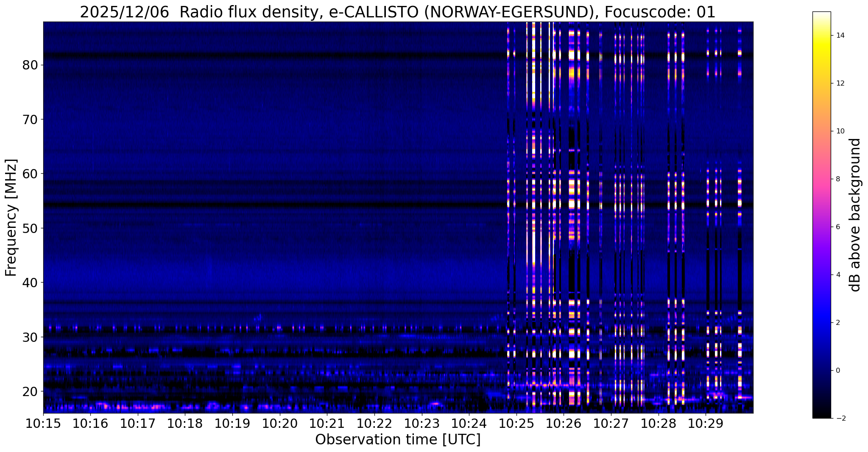Click the 10:24 time tick label

(x=469, y=424)
